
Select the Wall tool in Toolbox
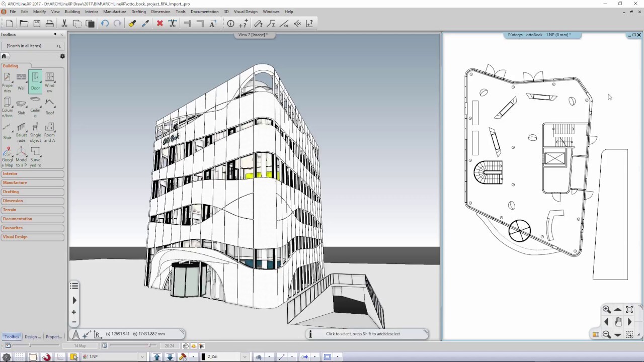pos(21,80)
